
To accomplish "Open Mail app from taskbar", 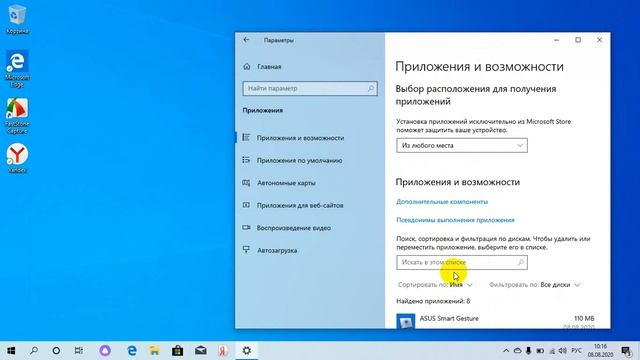I will click(200, 351).
